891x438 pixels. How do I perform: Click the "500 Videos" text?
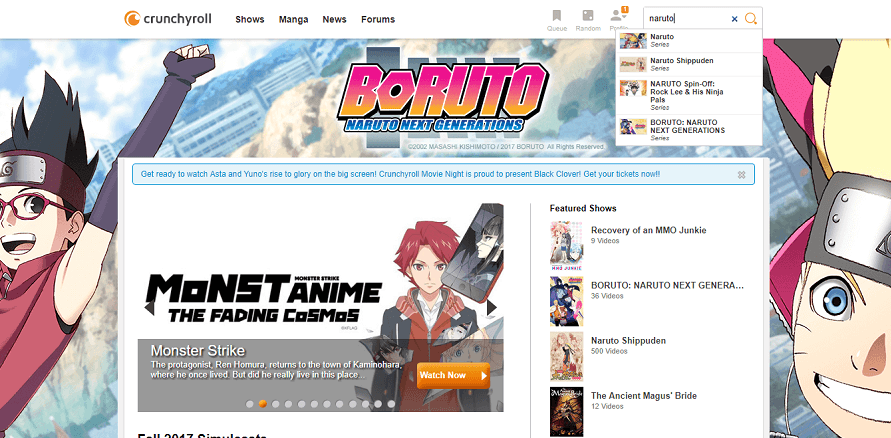(x=609, y=351)
